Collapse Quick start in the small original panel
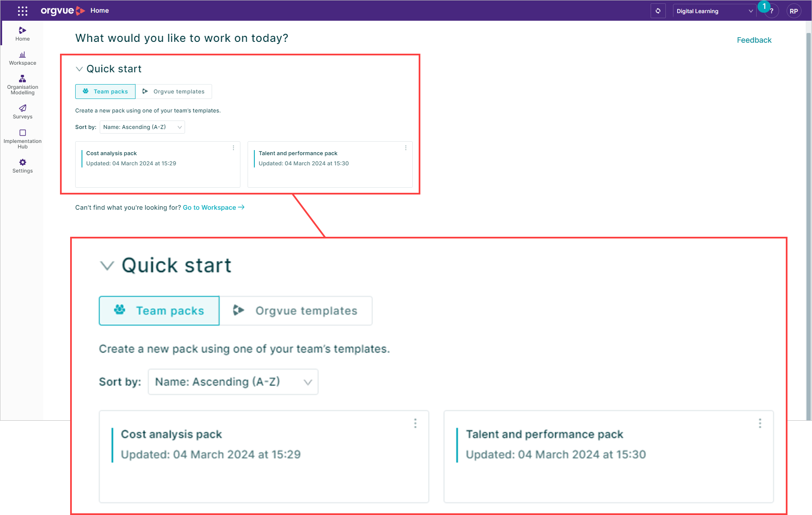Screen dimensions: 812x515 click(x=79, y=69)
